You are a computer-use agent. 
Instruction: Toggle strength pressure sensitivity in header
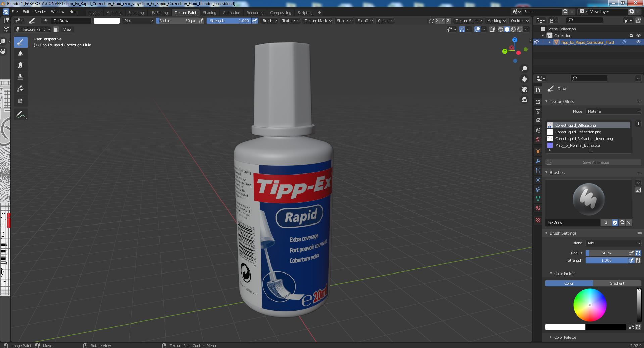tap(255, 21)
